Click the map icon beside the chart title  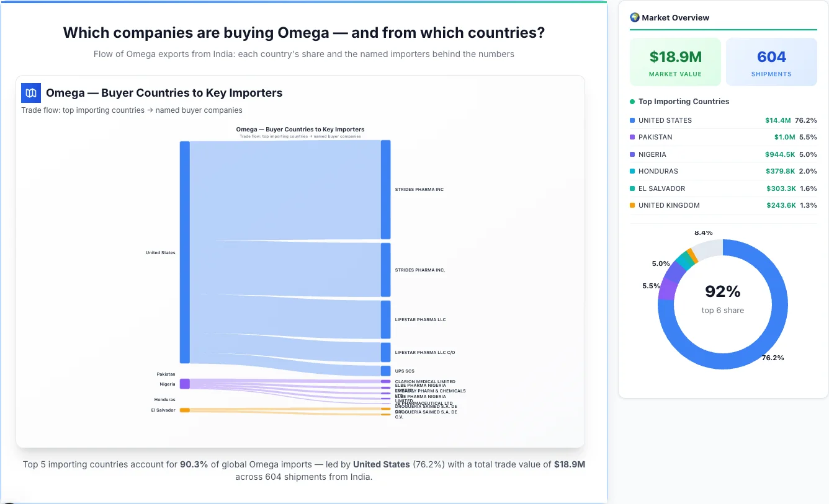click(x=30, y=92)
